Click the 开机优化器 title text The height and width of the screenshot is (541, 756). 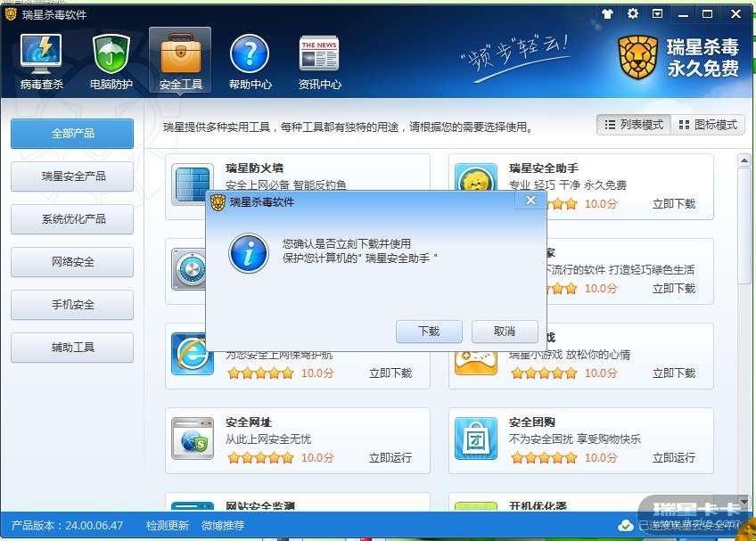(x=538, y=506)
